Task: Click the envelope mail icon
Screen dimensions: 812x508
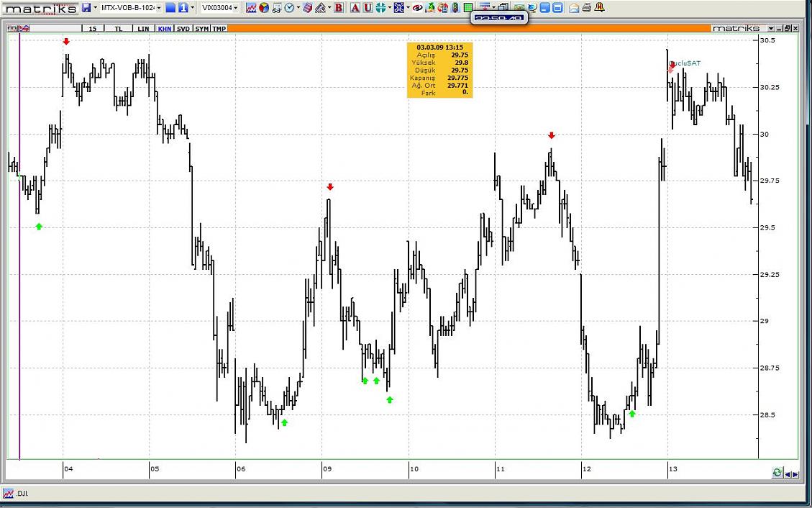Action: [x=574, y=8]
